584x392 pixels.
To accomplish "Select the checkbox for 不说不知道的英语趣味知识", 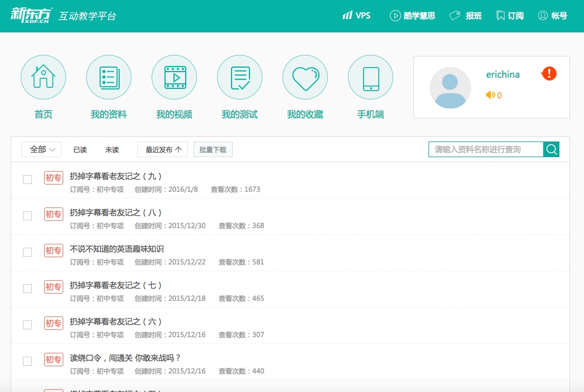I will tap(27, 252).
